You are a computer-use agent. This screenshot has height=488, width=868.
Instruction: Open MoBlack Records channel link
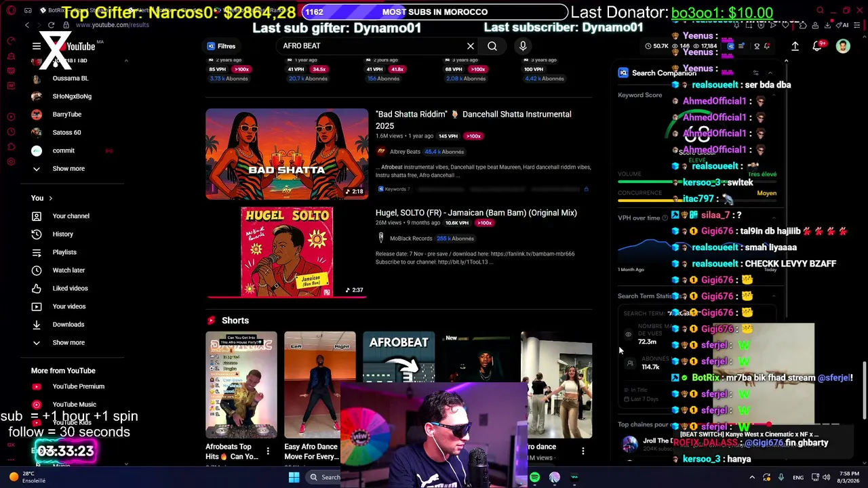click(411, 239)
